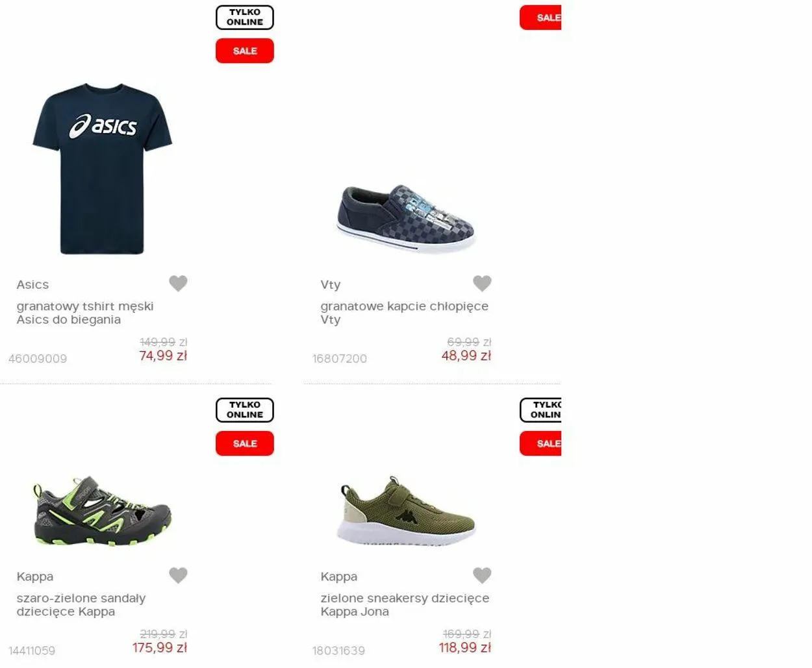Open link granatowe kapcie chłopięce Vty

pyautogui.click(x=404, y=313)
